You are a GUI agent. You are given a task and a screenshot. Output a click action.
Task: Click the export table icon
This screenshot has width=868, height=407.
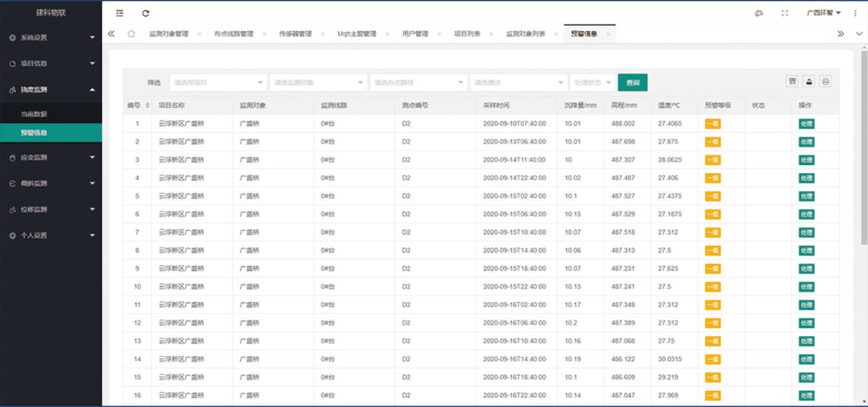[808, 82]
